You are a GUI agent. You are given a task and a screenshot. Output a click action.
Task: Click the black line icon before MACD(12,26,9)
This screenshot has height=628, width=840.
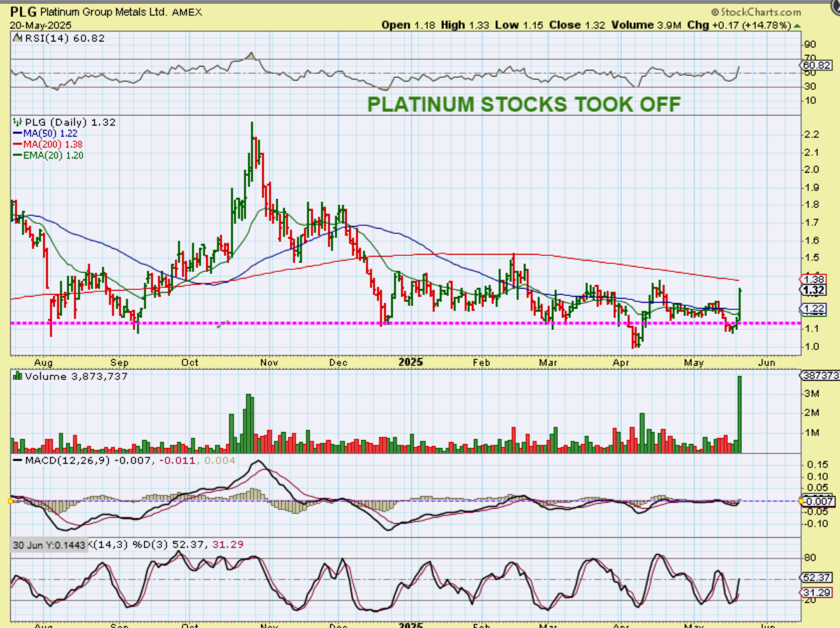[17, 461]
